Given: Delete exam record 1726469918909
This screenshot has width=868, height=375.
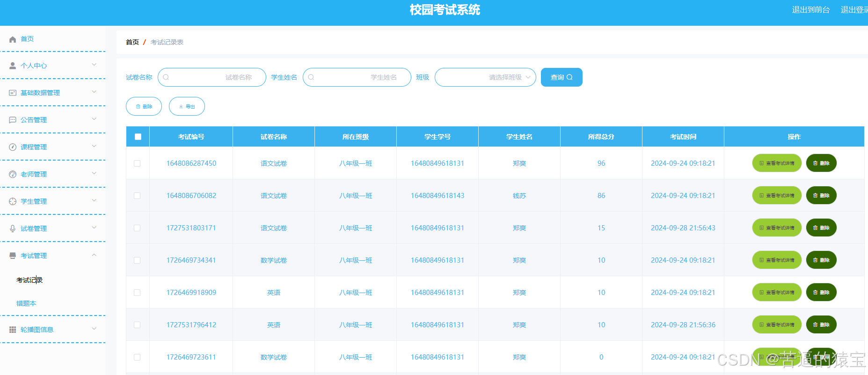Looking at the screenshot, I should coord(821,292).
